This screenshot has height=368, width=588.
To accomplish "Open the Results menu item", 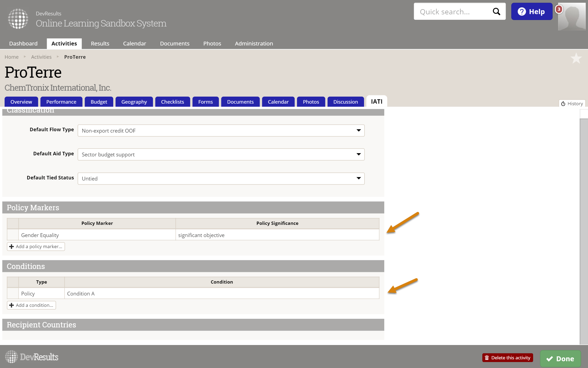I will 100,43.
